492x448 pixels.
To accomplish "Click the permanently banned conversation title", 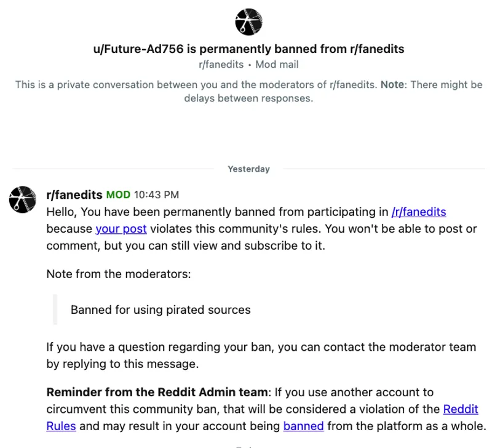I will [248, 49].
